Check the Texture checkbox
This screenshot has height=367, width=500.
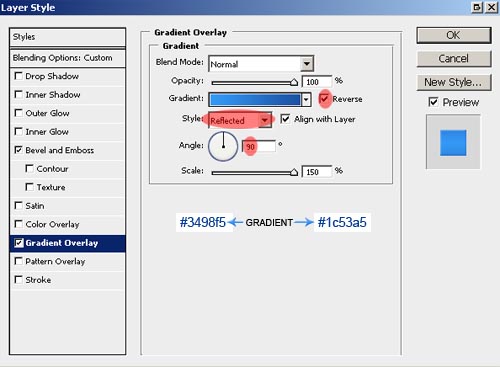point(30,187)
